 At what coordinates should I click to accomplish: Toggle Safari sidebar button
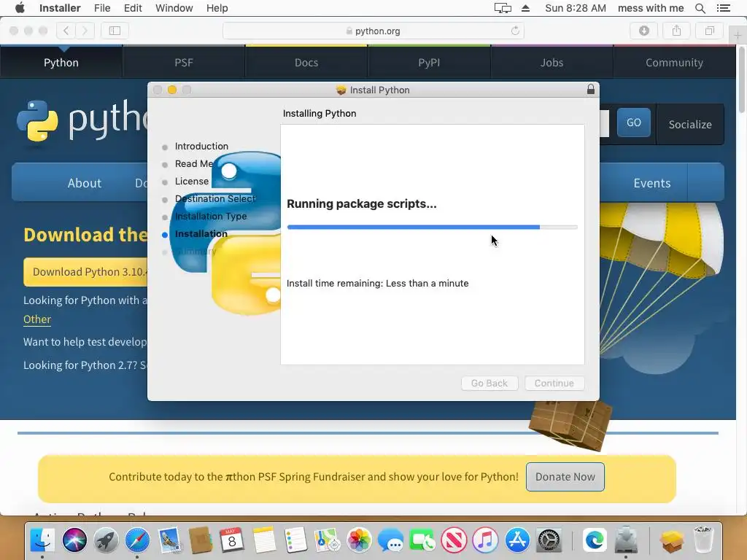[x=115, y=31]
